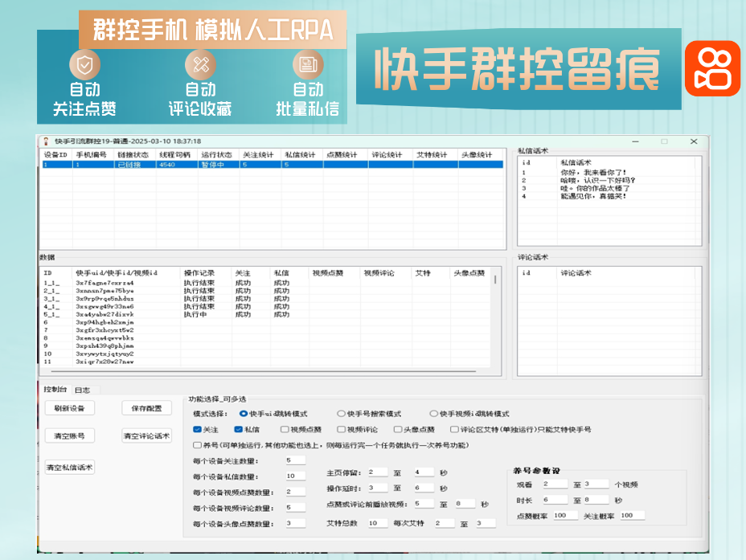This screenshot has width=746, height=560.
Task: Tick the 评论区艾特 checkbox
Action: pyautogui.click(x=454, y=429)
